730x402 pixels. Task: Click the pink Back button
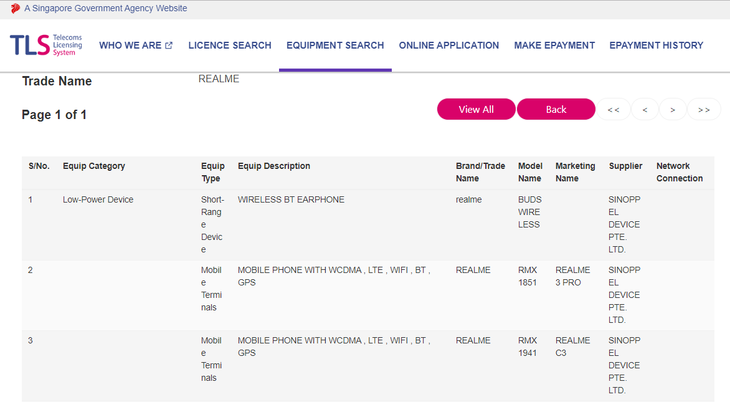[x=556, y=109]
